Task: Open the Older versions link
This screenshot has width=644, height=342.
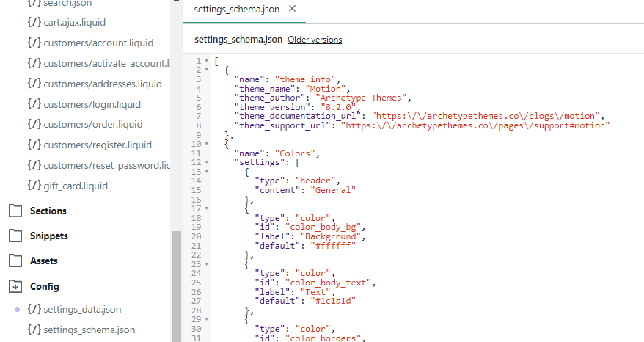Action: [x=315, y=40]
